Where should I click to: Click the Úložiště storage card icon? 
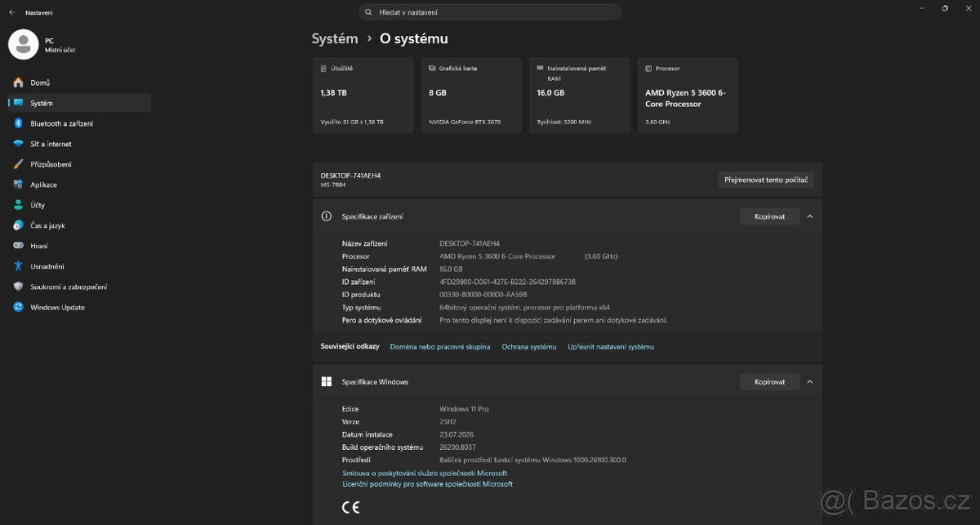click(x=324, y=69)
